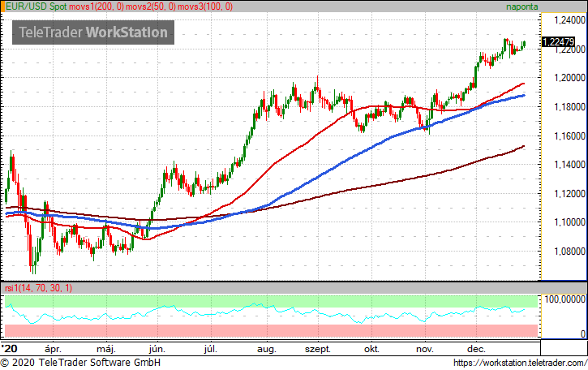Click the cyan RSI line
Screen dimensions: 588x370
click(x=264, y=313)
